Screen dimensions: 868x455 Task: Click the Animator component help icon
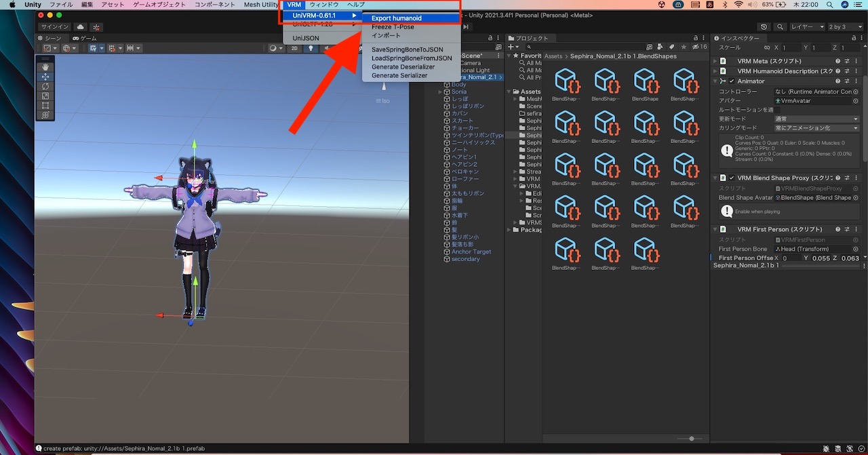(838, 81)
